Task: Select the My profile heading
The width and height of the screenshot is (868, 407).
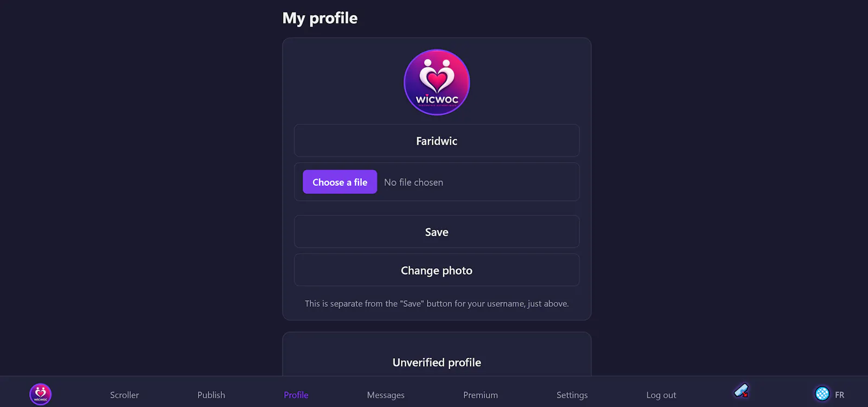Action: click(x=320, y=18)
